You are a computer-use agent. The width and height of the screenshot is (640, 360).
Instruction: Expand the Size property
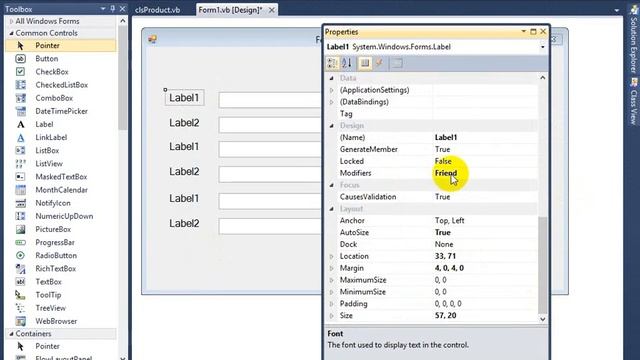[x=331, y=316]
